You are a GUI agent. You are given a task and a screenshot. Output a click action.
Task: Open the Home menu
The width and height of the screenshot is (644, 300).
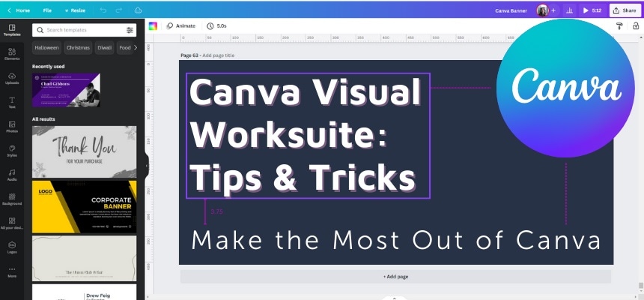click(19, 10)
